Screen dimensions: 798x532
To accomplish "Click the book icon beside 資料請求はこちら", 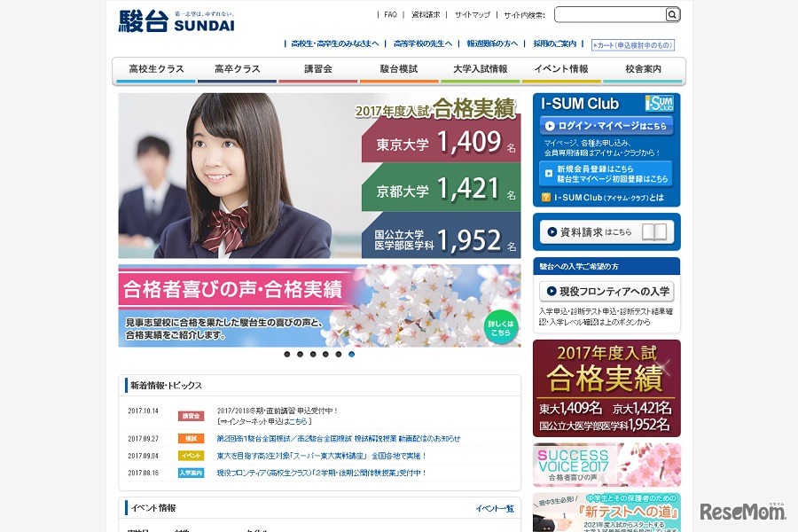I will [x=653, y=231].
